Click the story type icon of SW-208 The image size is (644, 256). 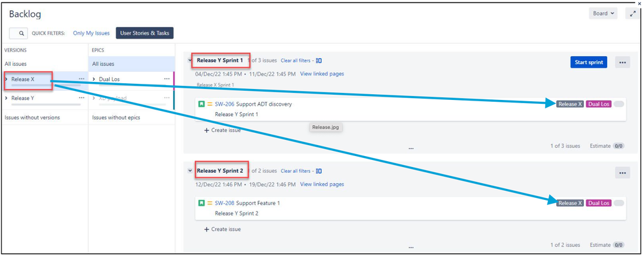click(x=202, y=203)
